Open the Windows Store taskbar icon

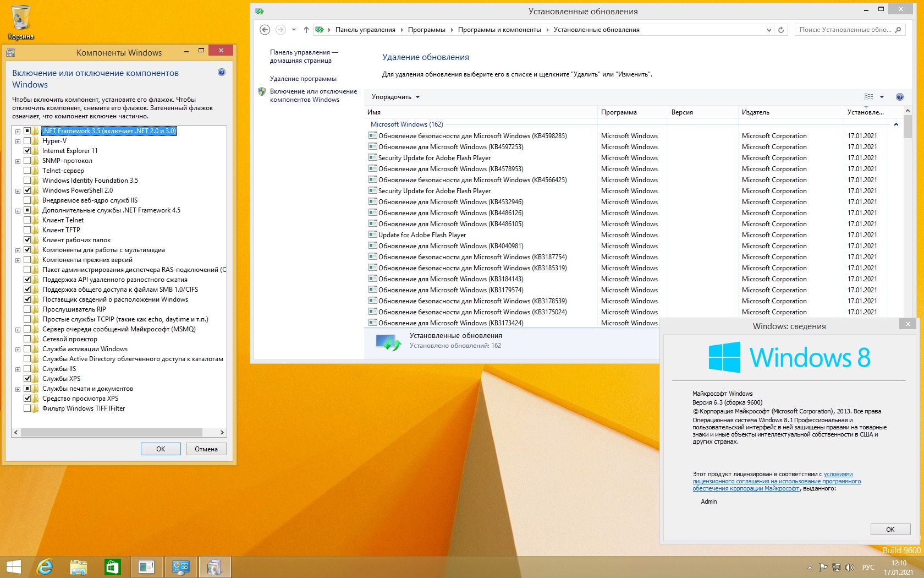112,566
